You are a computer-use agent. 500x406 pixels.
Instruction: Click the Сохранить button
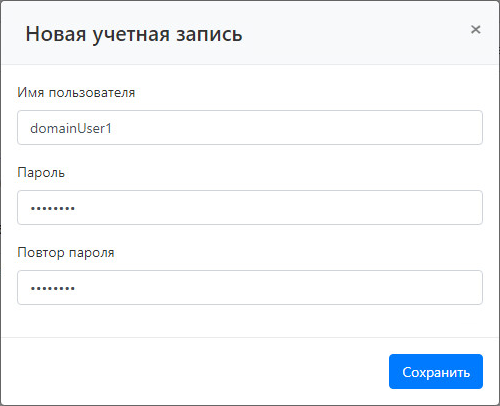(x=436, y=371)
